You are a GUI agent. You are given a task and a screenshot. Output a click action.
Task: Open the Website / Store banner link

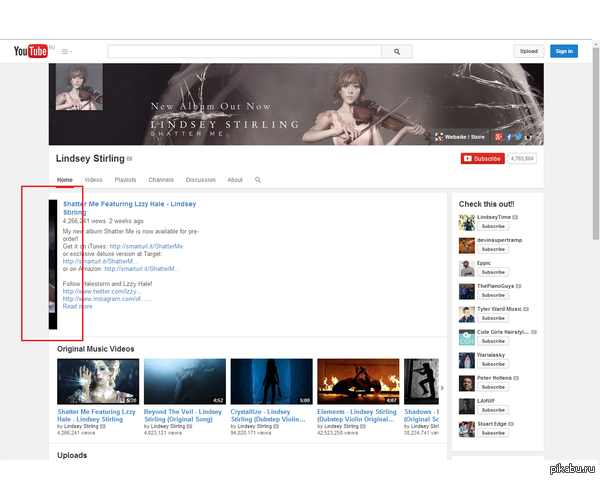click(460, 137)
